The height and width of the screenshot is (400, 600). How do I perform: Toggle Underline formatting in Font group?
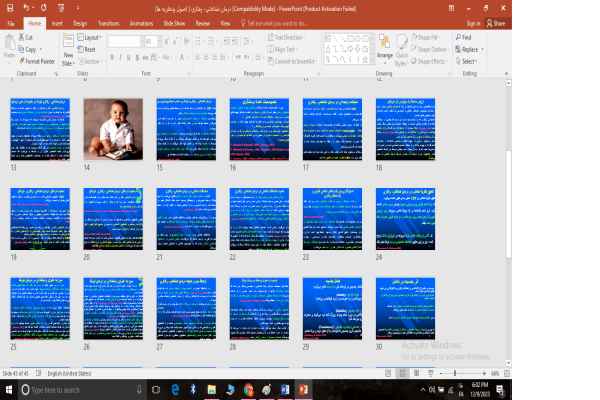click(x=133, y=57)
